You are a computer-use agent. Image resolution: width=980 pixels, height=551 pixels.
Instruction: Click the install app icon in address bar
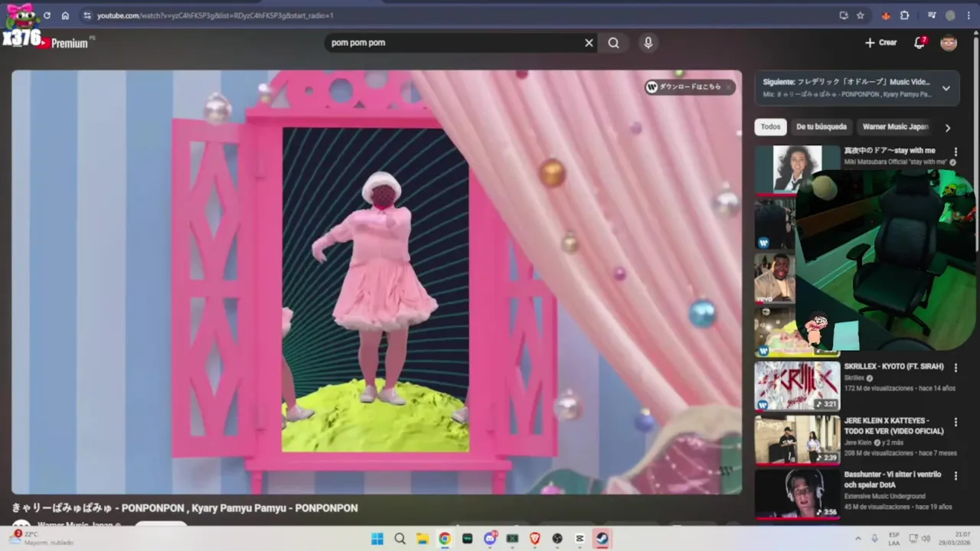click(x=844, y=15)
